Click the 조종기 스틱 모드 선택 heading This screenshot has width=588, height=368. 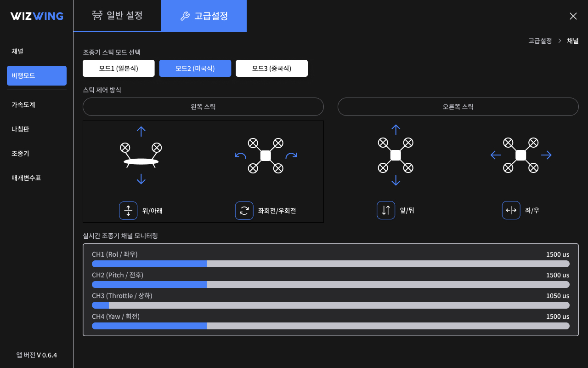pyautogui.click(x=112, y=52)
